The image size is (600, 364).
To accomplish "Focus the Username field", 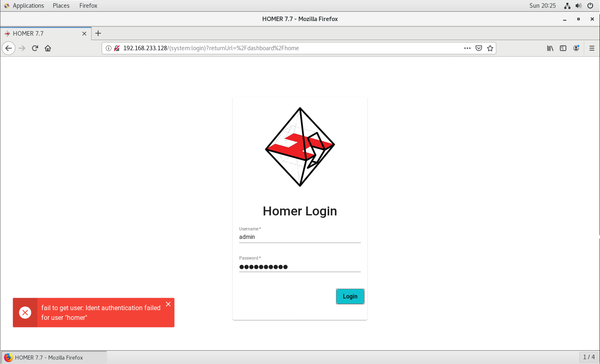I will (x=300, y=237).
